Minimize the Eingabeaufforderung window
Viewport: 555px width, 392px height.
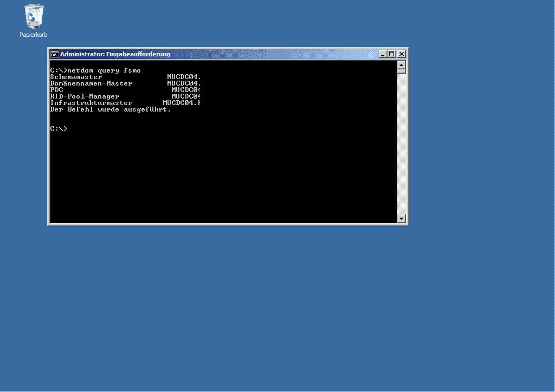tap(383, 54)
